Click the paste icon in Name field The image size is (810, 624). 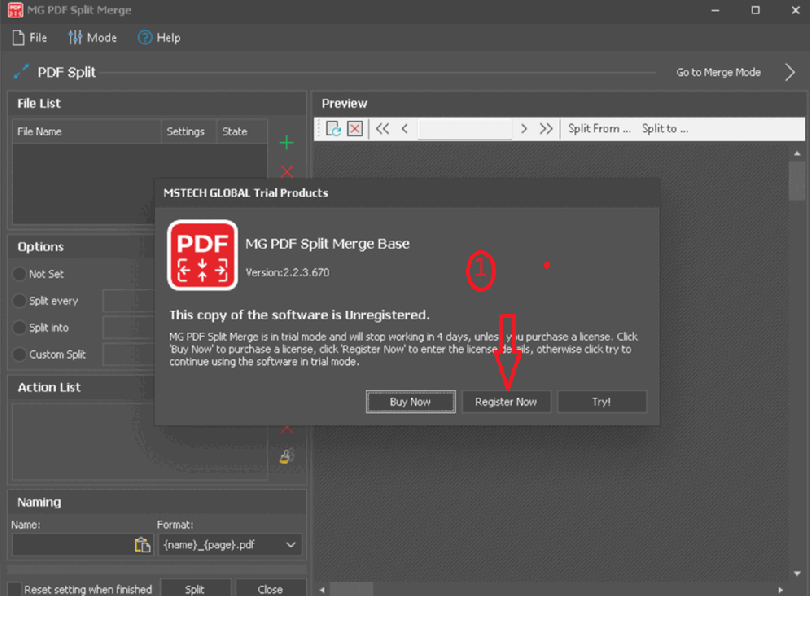(142, 545)
